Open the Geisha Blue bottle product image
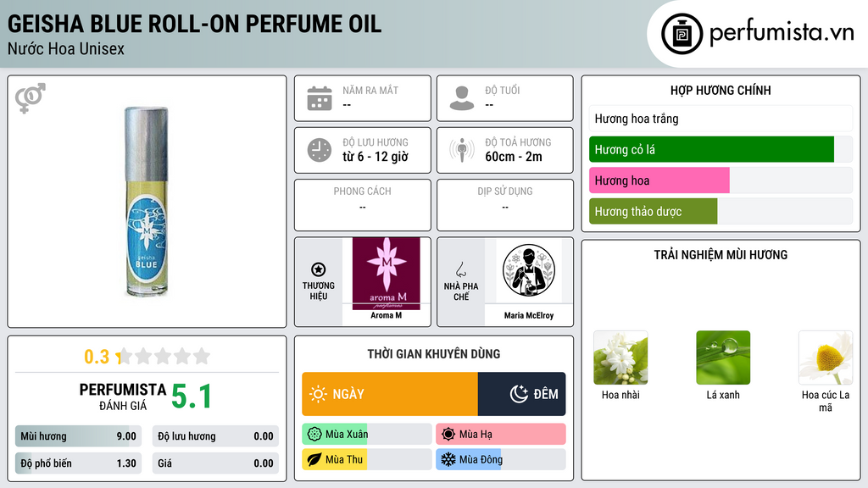This screenshot has height=488, width=868. pyautogui.click(x=146, y=202)
